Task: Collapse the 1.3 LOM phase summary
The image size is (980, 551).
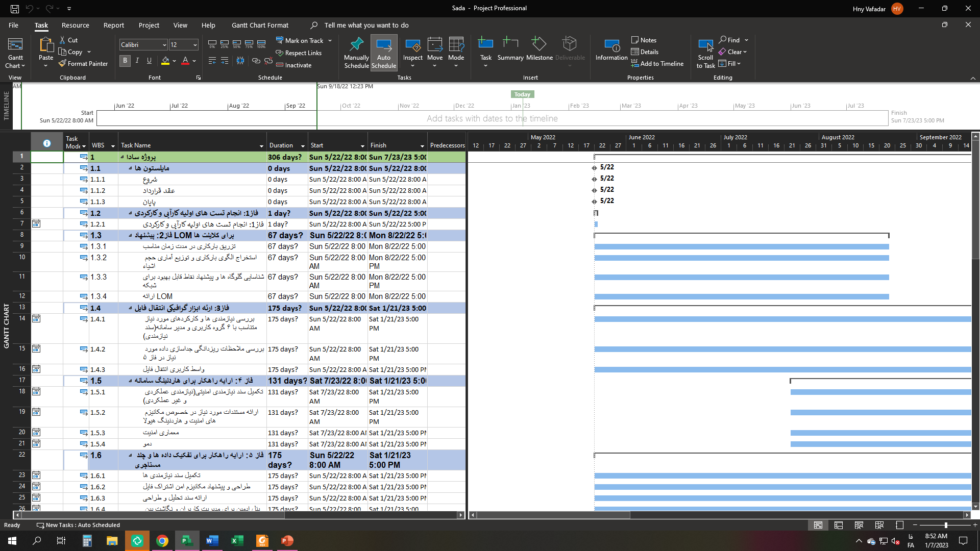Action: point(130,236)
